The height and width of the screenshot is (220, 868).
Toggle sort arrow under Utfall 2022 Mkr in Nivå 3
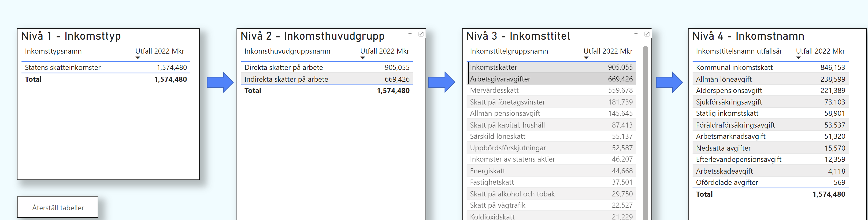click(586, 58)
